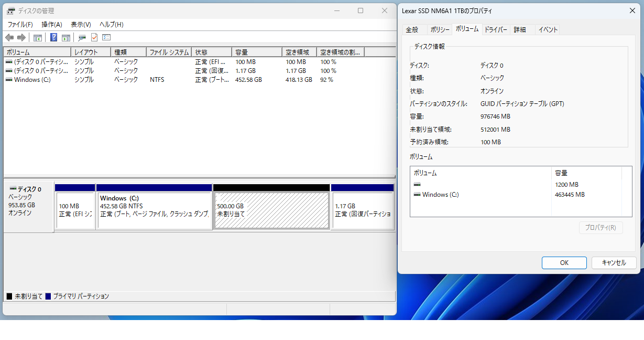Viewport: 644px width, 340px height.
Task: Toggle the console tree pane icon
Action: point(38,37)
